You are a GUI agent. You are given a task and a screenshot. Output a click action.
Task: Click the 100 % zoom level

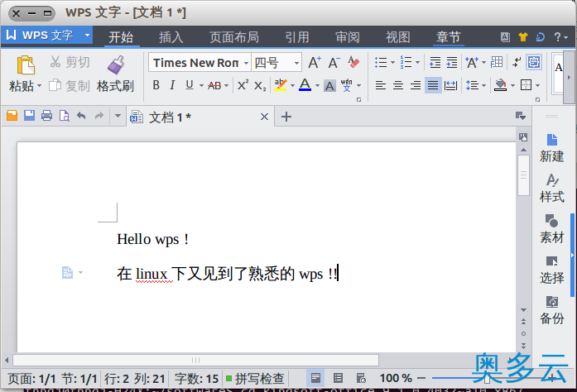point(396,378)
